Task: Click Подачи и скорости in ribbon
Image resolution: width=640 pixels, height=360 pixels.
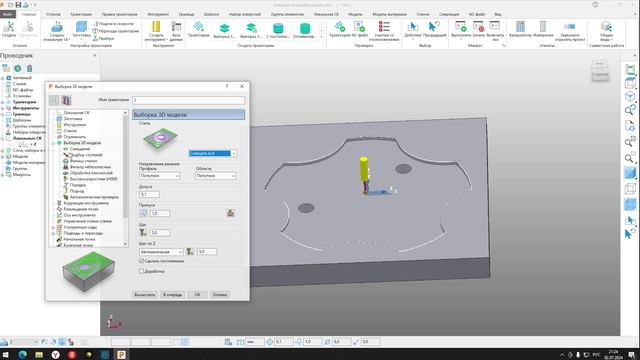Action: (x=113, y=24)
